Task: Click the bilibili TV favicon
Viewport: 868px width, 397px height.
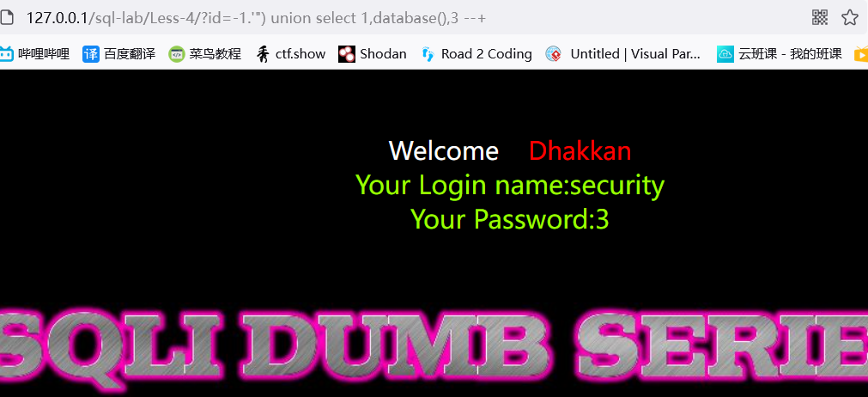Action: [6, 54]
